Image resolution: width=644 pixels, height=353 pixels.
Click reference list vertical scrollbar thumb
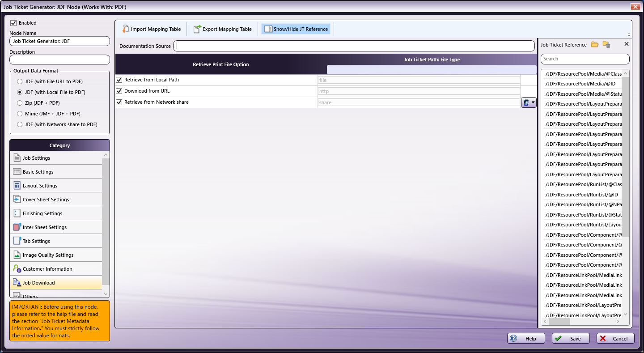click(626, 157)
